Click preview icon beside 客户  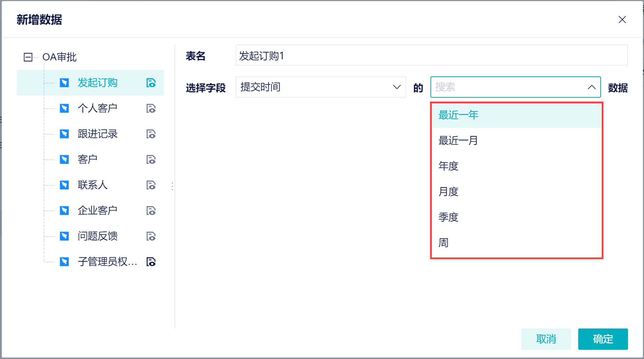[151, 159]
